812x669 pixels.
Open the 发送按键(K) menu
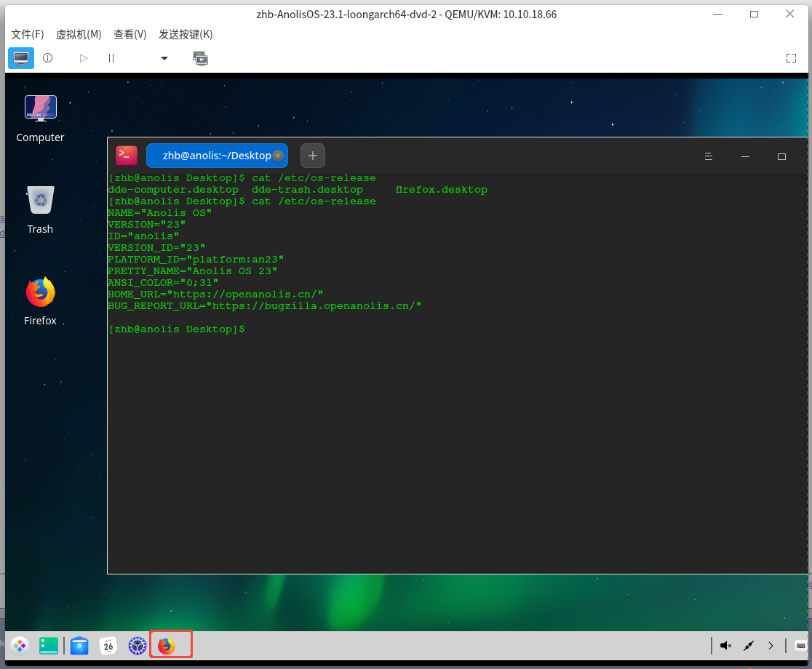pyautogui.click(x=186, y=34)
